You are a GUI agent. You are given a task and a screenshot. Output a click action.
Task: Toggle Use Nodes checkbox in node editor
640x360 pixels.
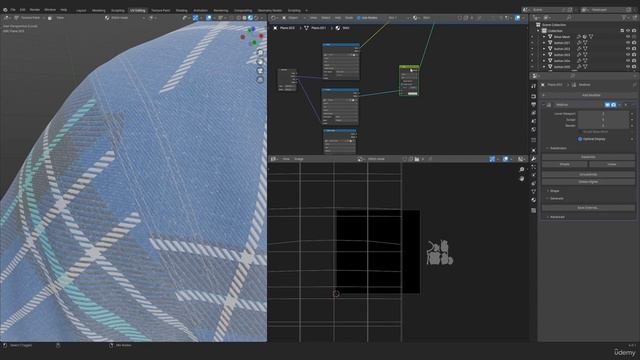(x=359, y=18)
